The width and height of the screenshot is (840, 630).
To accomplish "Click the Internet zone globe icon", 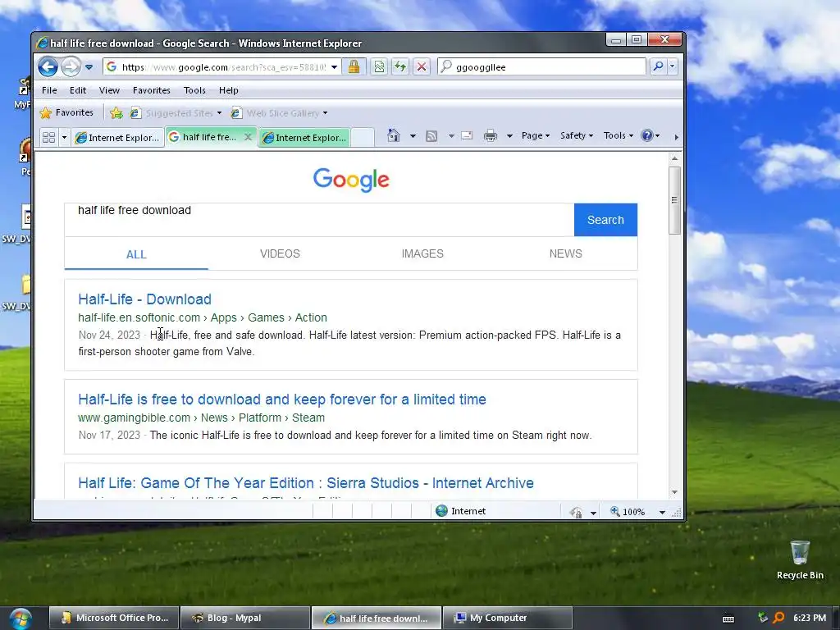I will coord(441,510).
